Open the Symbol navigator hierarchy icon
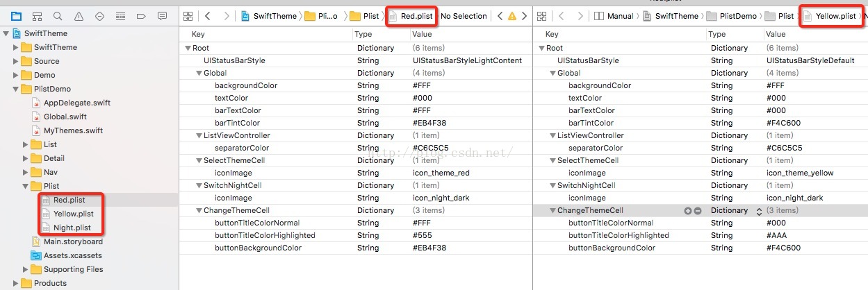868x290 pixels. coord(37,16)
